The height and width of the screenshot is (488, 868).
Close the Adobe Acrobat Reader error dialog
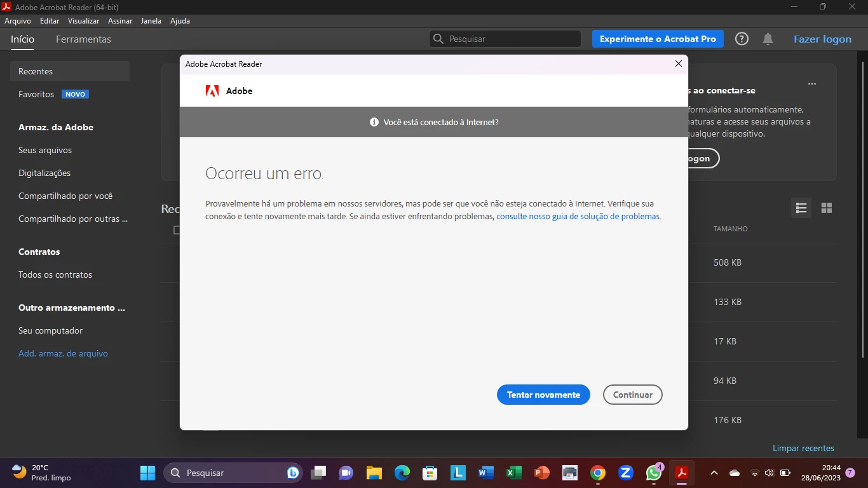(678, 64)
